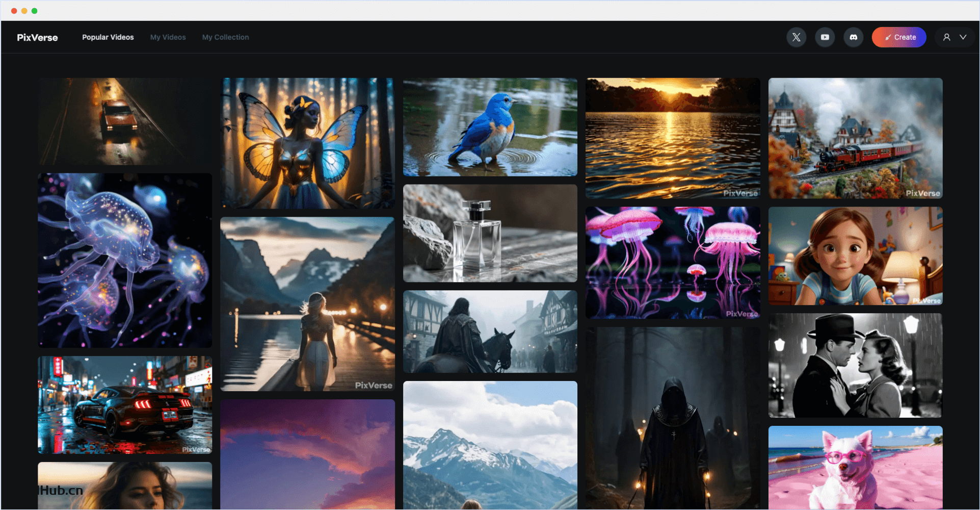Image resolution: width=980 pixels, height=510 pixels.
Task: Open the purple sunset clouds video
Action: pos(307,454)
